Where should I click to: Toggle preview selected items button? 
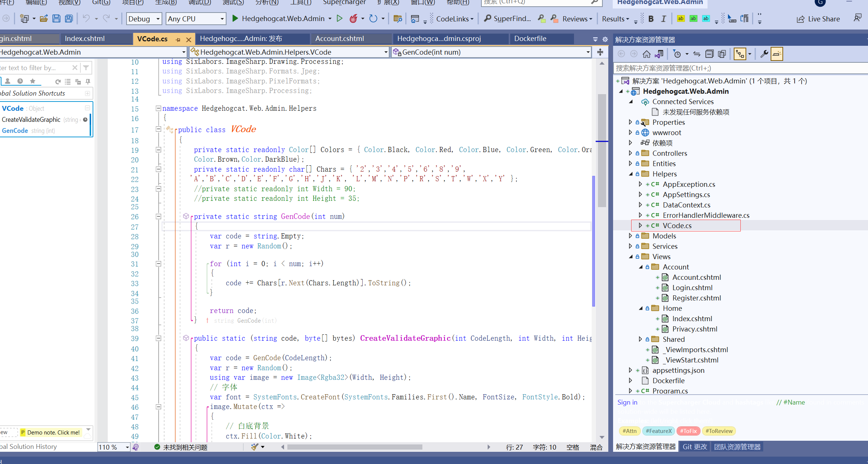pyautogui.click(x=777, y=54)
